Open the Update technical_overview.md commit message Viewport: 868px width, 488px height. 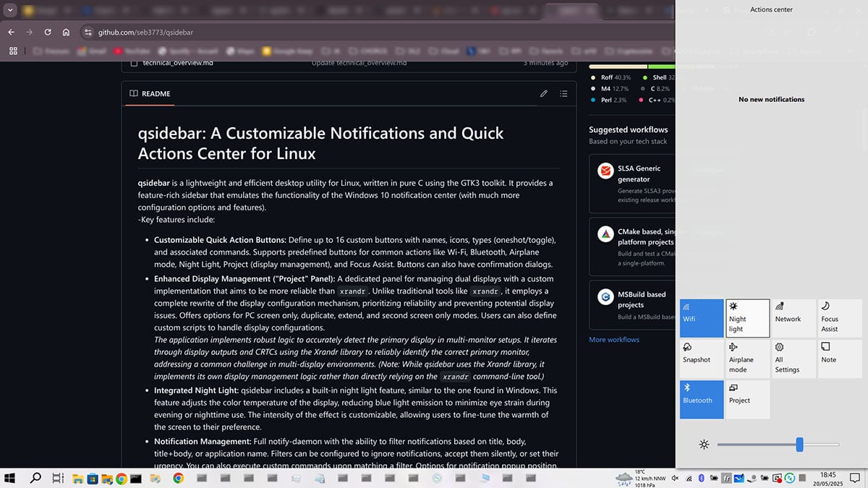pyautogui.click(x=359, y=63)
